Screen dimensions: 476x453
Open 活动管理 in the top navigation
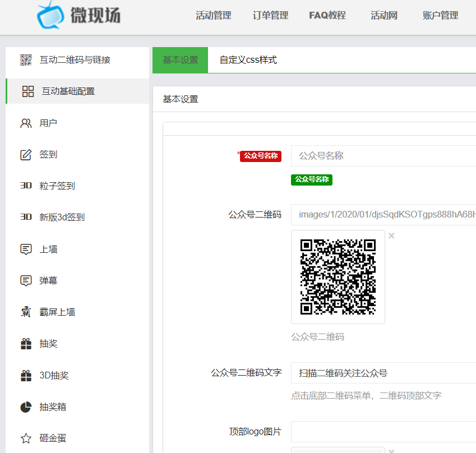click(214, 15)
